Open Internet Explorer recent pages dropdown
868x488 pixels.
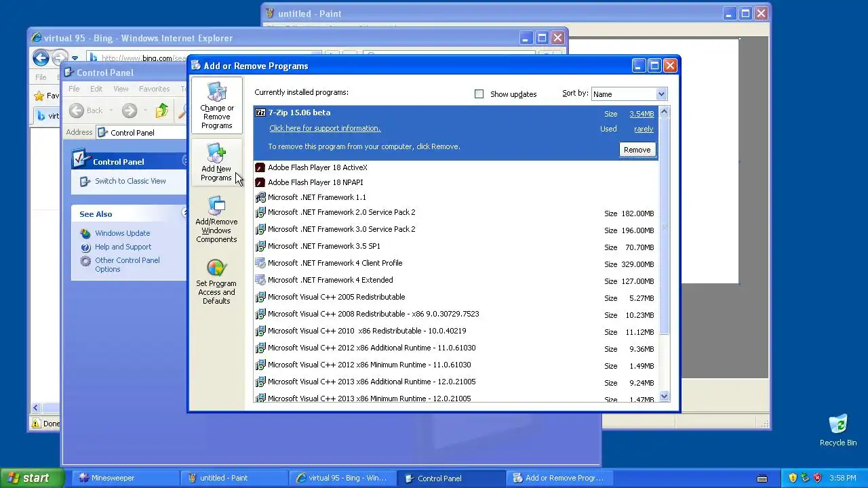point(75,58)
